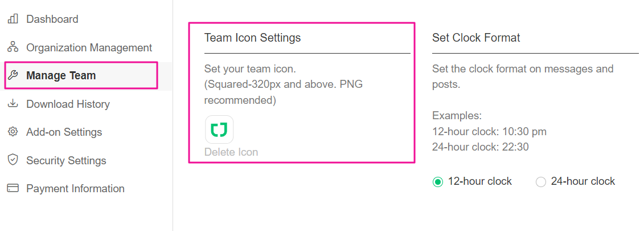Select the 12-hour clock radio button
This screenshot has height=231, width=644.
click(437, 182)
